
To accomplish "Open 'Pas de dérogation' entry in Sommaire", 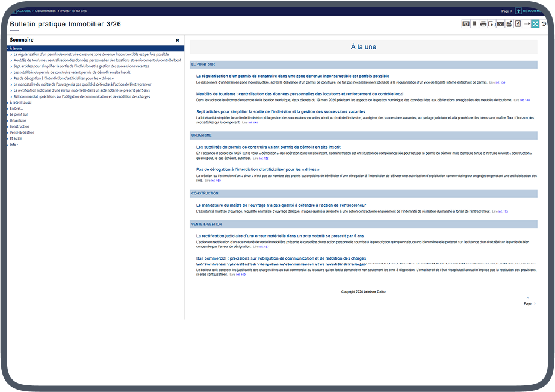I will pyautogui.click(x=63, y=79).
